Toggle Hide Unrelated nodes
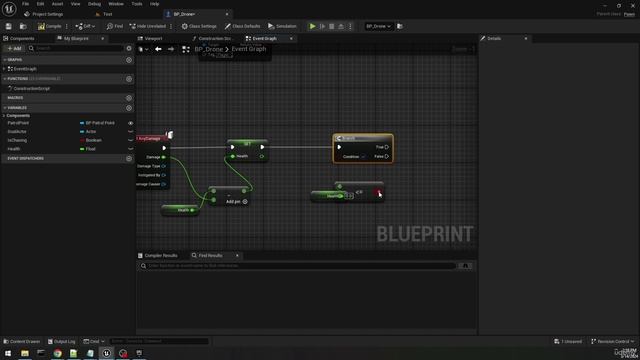Image resolution: width=640 pixels, height=360 pixels. pyautogui.click(x=147, y=26)
